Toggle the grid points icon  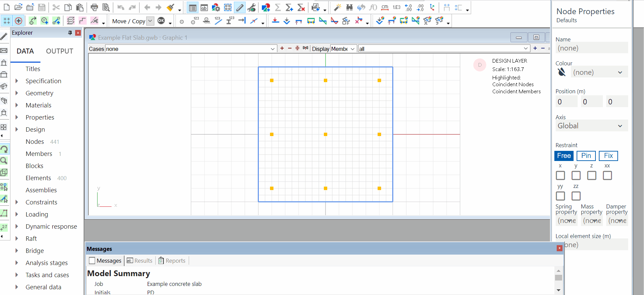coord(7,21)
